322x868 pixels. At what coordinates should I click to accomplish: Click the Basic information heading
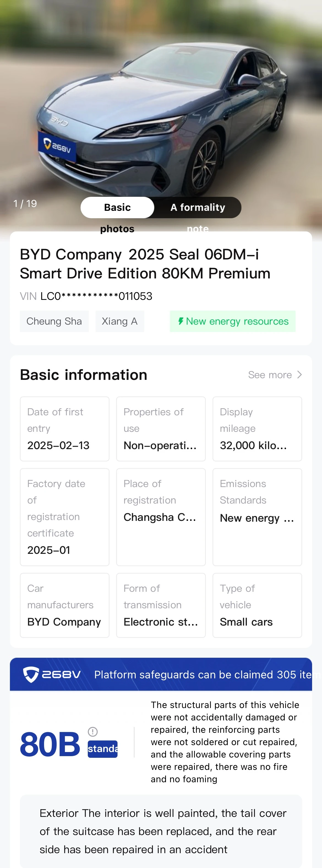pyautogui.click(x=84, y=375)
